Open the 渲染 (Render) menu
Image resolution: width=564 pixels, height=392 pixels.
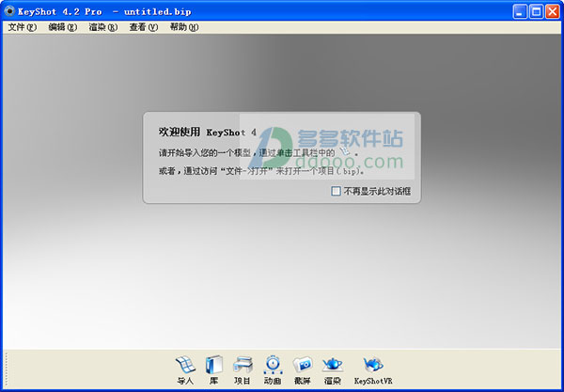[103, 27]
